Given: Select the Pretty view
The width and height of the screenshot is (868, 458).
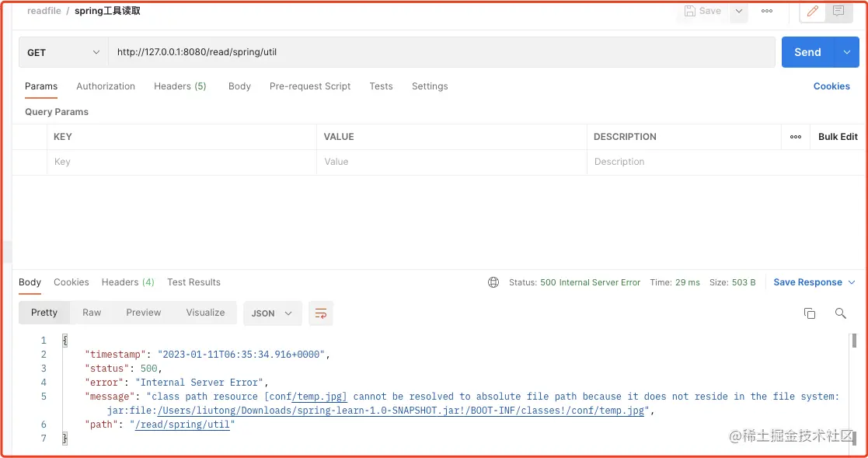Looking at the screenshot, I should [x=44, y=313].
